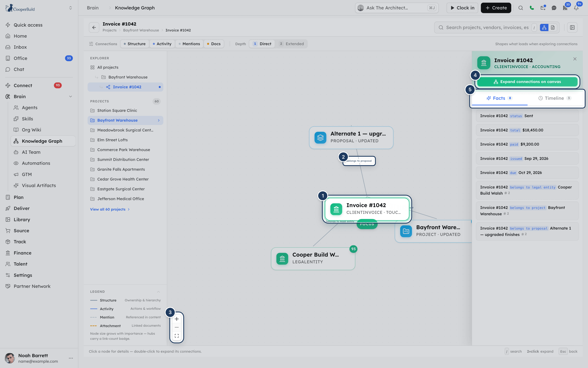The height and width of the screenshot is (368, 588).
Task: Open the global search magnifier icon
Action: [520, 8]
